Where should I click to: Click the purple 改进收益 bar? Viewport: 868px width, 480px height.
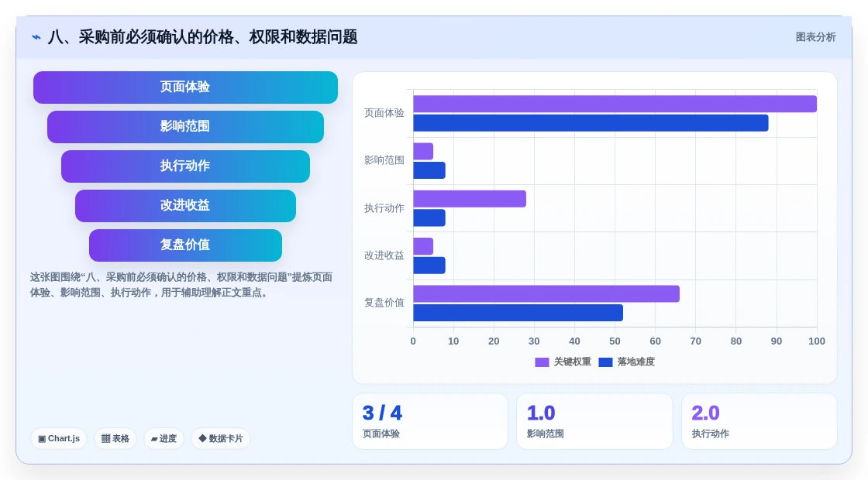[x=423, y=247]
